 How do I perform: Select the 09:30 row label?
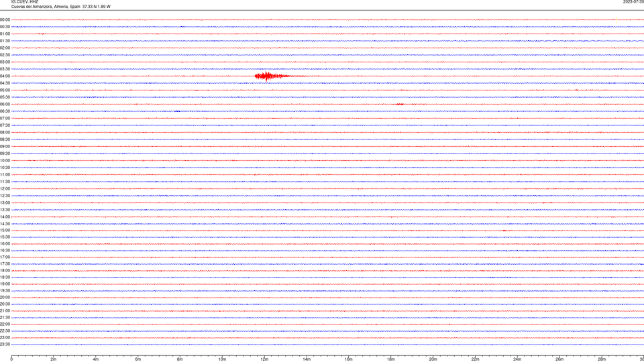coord(5,154)
